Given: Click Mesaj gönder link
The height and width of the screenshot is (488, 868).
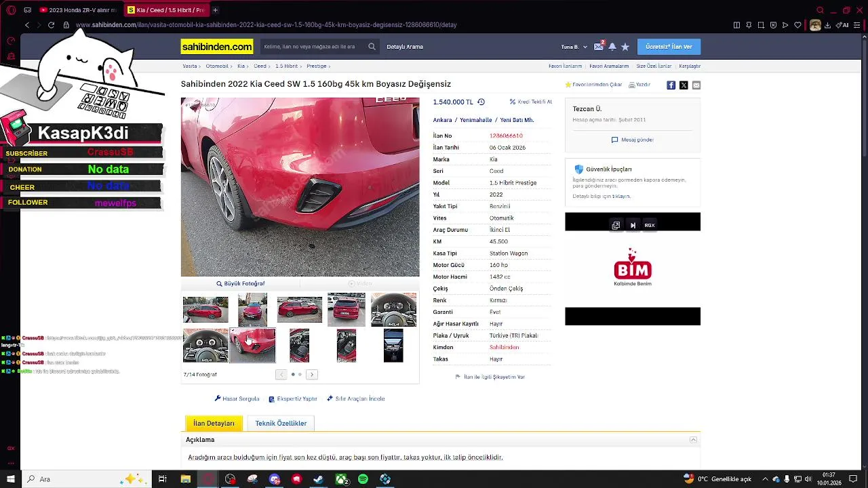Looking at the screenshot, I should pos(633,140).
